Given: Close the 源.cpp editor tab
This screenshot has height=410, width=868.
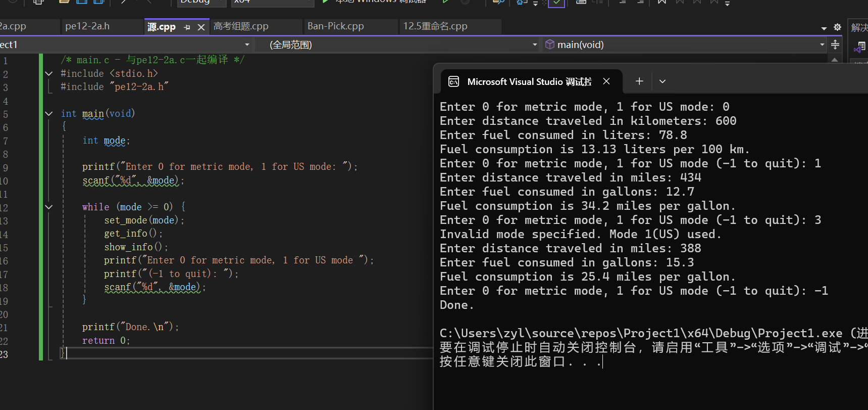Looking at the screenshot, I should (x=201, y=27).
